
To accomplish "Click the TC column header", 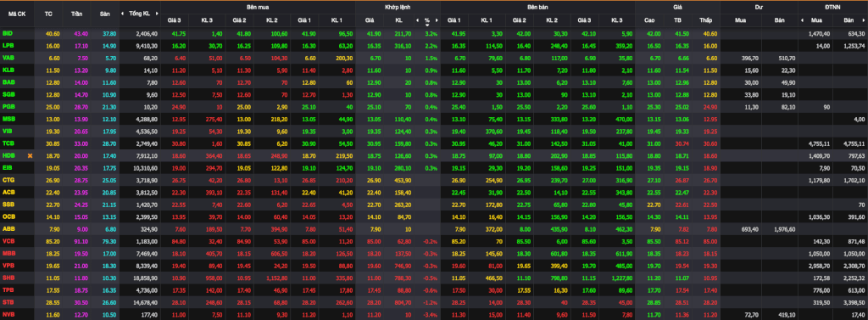I will coord(48,14).
